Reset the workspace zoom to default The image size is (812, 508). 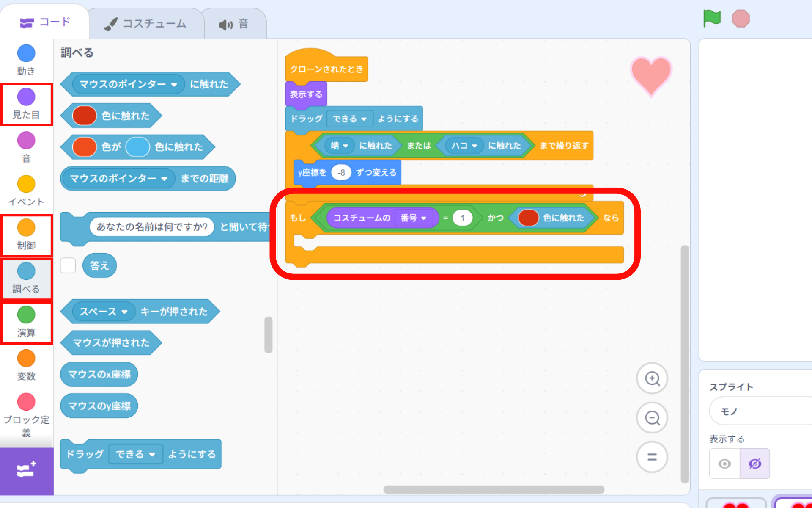tap(652, 457)
